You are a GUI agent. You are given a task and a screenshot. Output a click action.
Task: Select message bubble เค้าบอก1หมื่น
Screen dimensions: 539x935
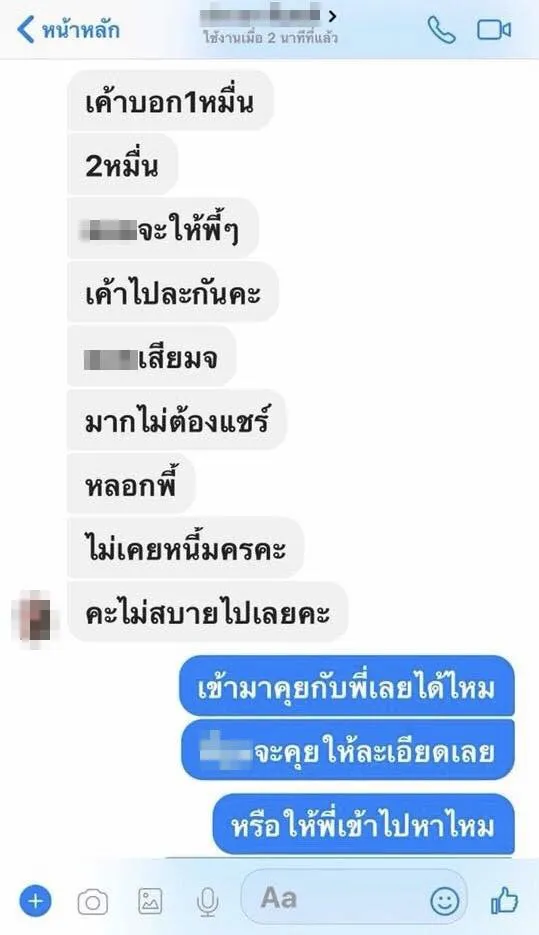point(170,101)
